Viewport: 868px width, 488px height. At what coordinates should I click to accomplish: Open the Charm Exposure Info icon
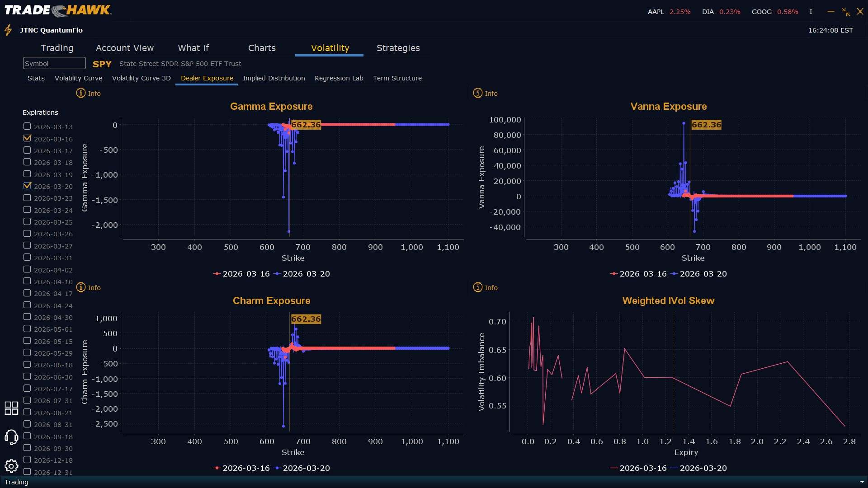tap(81, 287)
